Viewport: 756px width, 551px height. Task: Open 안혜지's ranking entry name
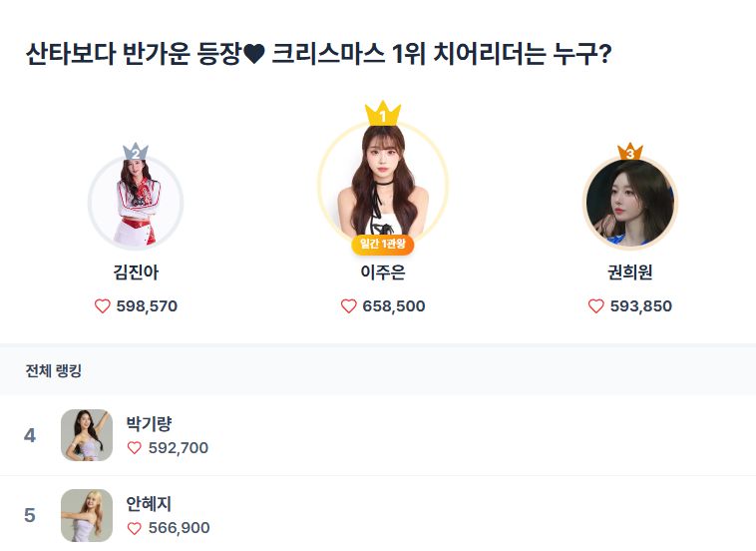149,504
